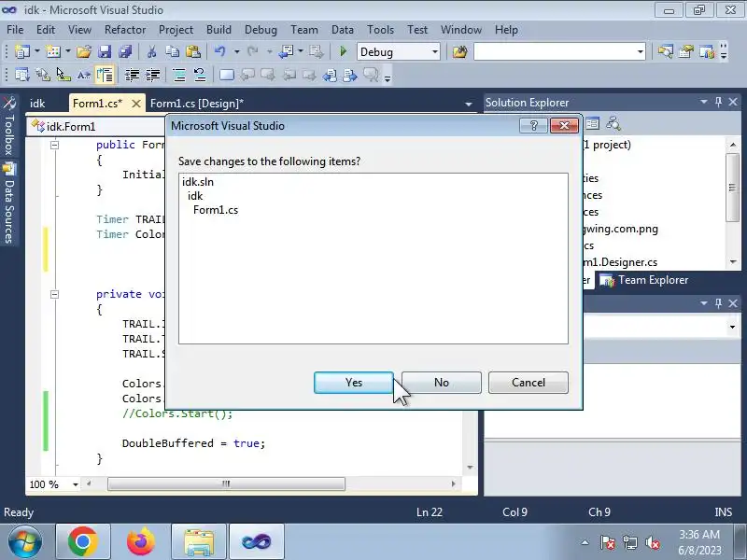
Task: Click the Navigate Backward icon
Action: pos(287,51)
